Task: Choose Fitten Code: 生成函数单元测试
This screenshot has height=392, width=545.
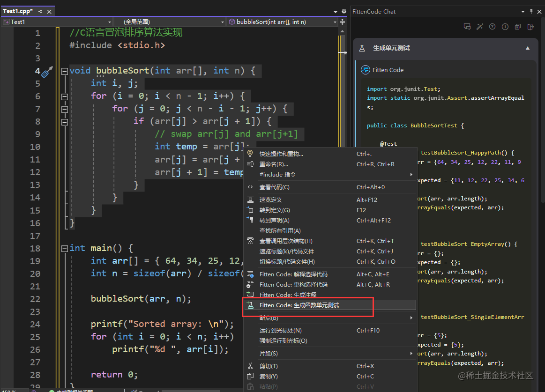Action: click(x=330, y=305)
